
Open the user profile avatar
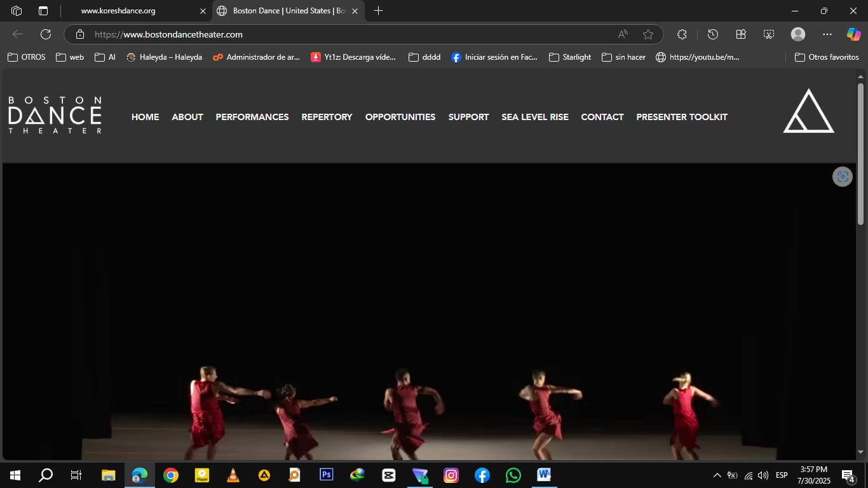[x=798, y=34]
